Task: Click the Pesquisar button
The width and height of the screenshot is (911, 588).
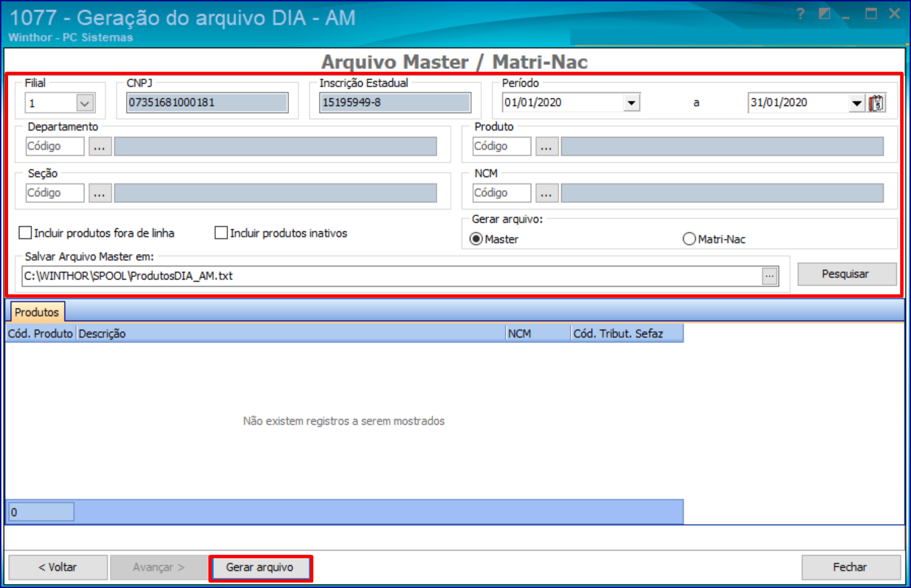Action: pos(847,274)
